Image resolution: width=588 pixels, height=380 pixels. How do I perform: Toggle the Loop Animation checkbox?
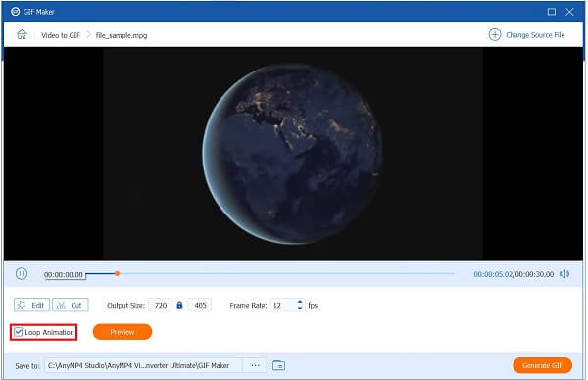[x=18, y=332]
